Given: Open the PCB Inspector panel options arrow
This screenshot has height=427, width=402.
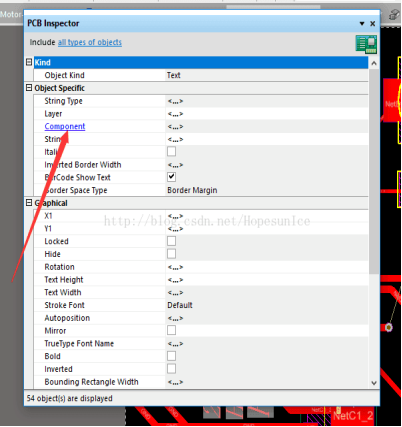Looking at the screenshot, I should pyautogui.click(x=362, y=24).
